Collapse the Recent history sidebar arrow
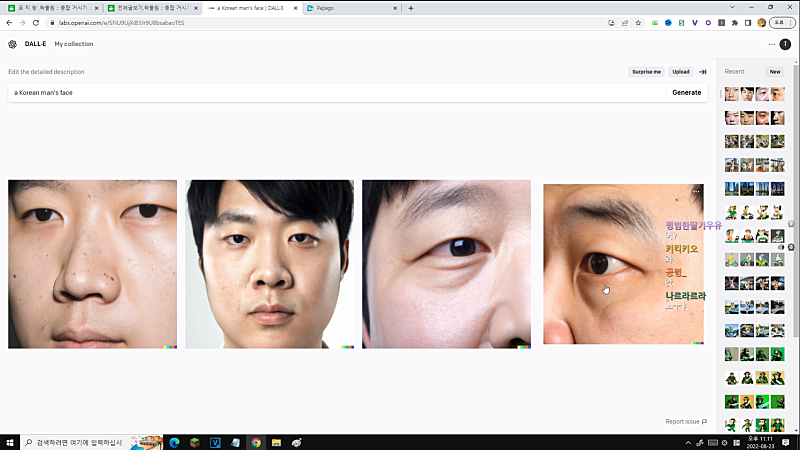The height and width of the screenshot is (450, 800). [703, 72]
